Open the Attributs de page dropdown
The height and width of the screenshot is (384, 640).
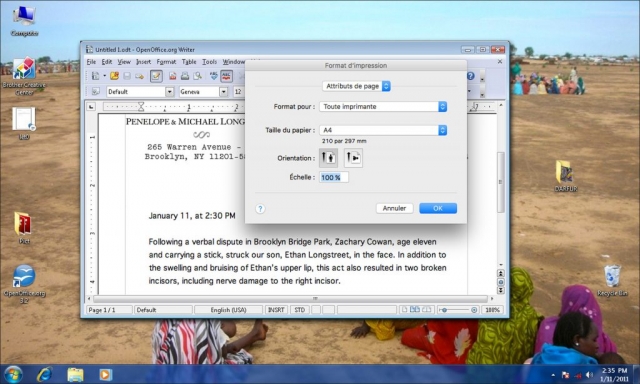[356, 86]
